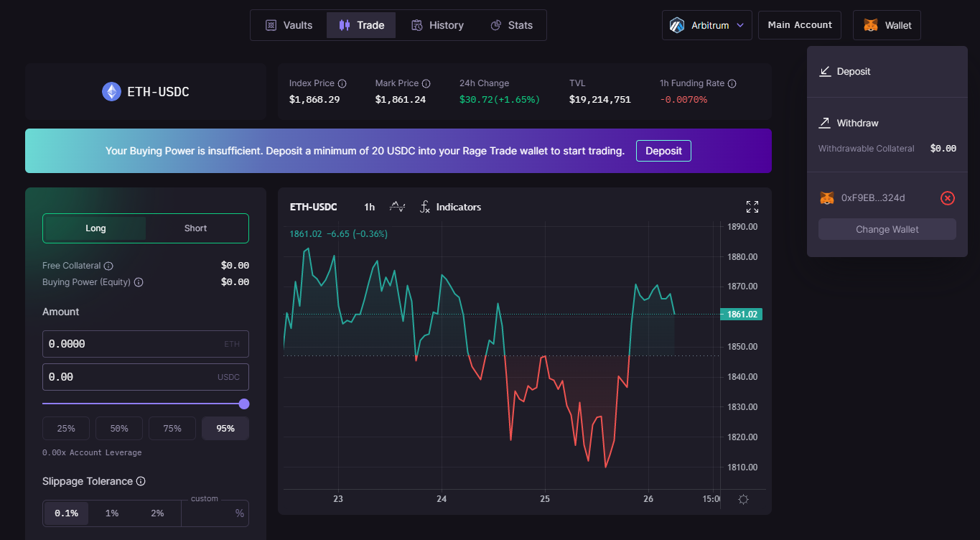Open the 1h chart interval selector
980x540 pixels.
[369, 207]
